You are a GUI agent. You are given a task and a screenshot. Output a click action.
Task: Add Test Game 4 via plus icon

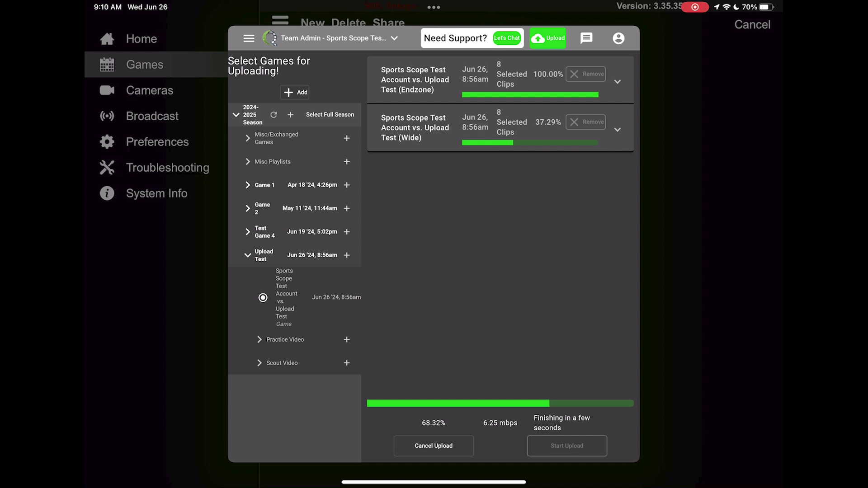(347, 232)
